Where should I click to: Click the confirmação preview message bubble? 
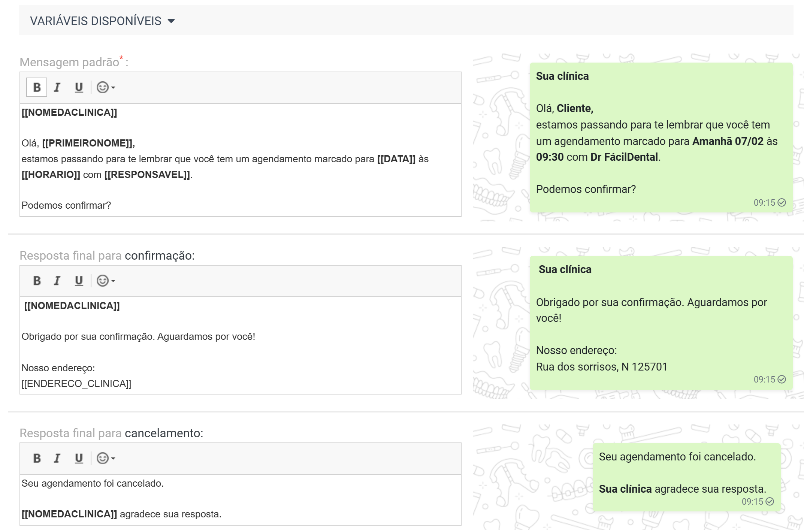(x=661, y=323)
